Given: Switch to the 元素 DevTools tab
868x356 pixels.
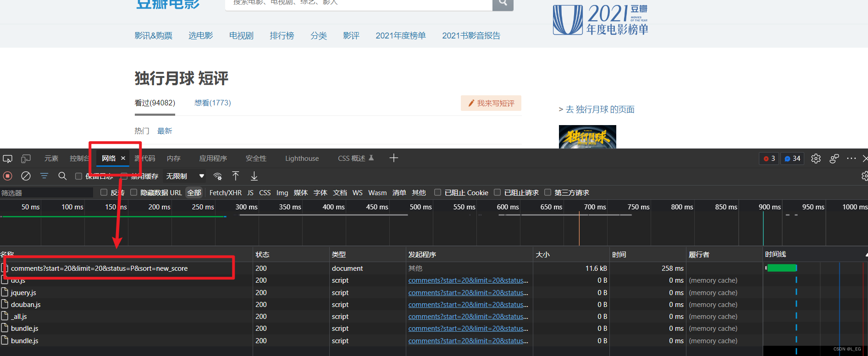Looking at the screenshot, I should (51, 159).
